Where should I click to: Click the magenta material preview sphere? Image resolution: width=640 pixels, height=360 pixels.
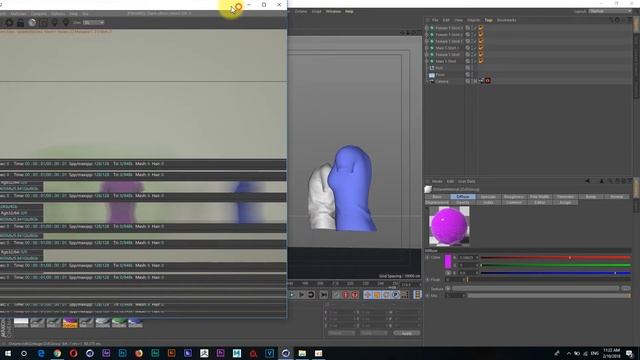449,226
